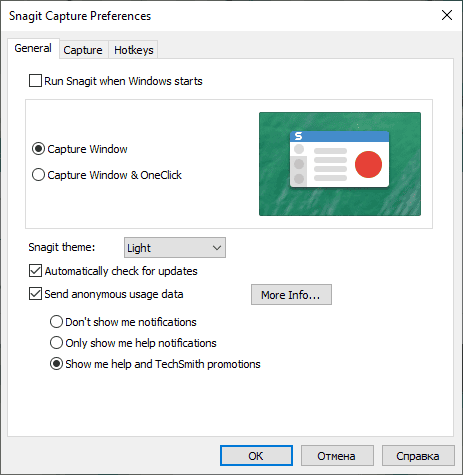
Task: Click the theme dropdown chevron arrow
Action: click(x=217, y=248)
